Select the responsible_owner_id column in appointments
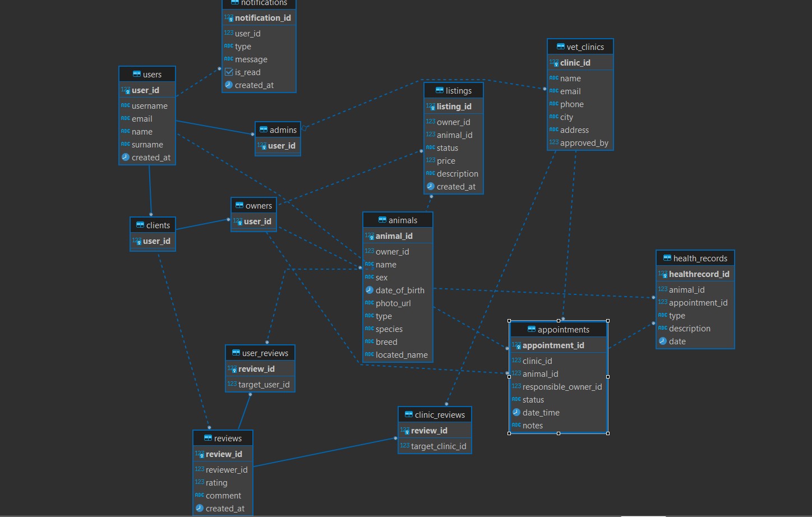 (x=562, y=387)
